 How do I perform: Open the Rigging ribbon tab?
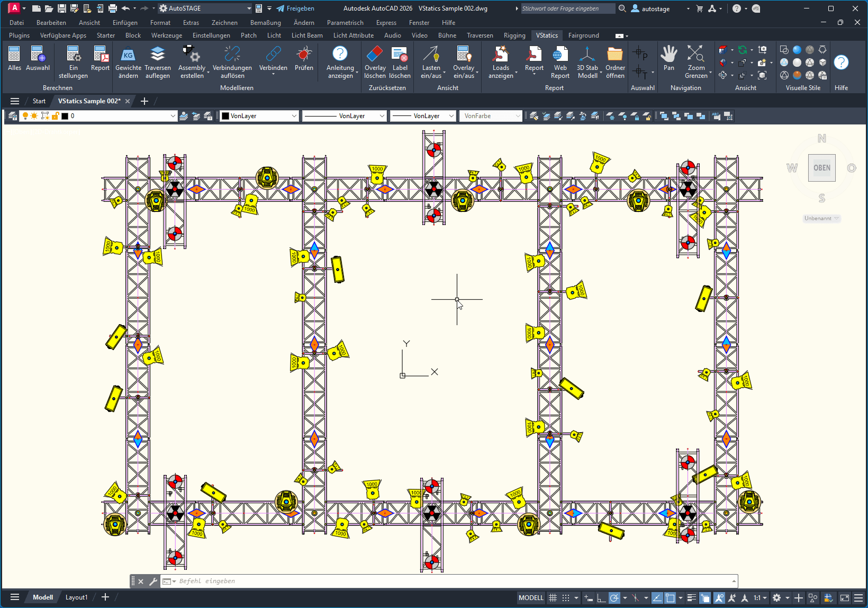coord(514,35)
